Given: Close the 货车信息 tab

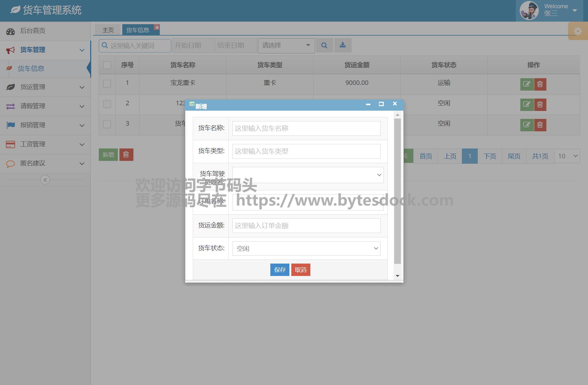Looking at the screenshot, I should pyautogui.click(x=157, y=27).
